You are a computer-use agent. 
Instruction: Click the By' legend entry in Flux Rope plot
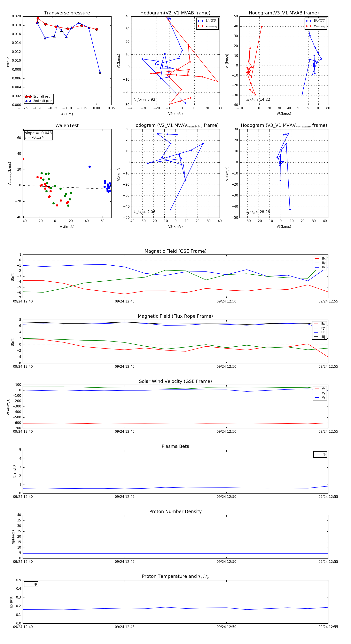[x=320, y=328]
